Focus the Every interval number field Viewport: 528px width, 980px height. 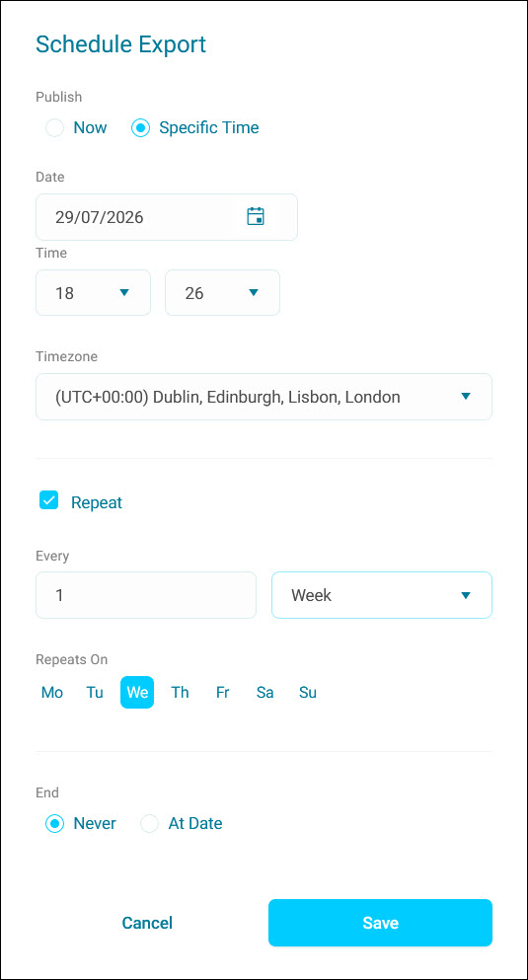pos(146,595)
